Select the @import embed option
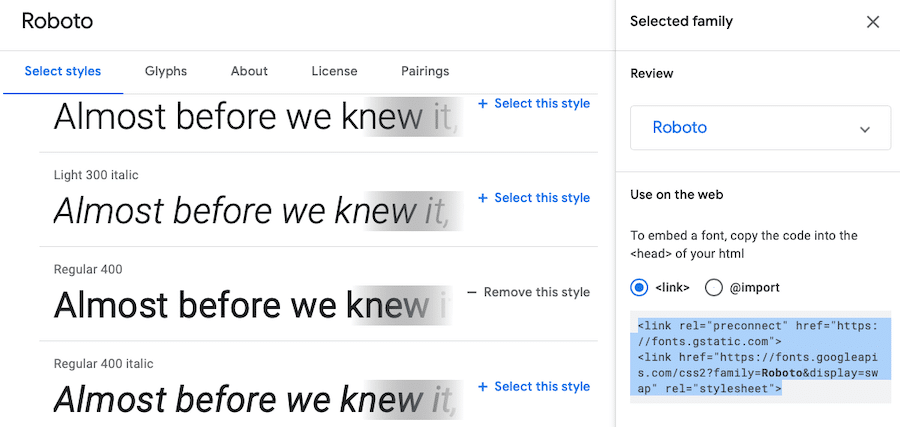The height and width of the screenshot is (427, 900). (714, 288)
